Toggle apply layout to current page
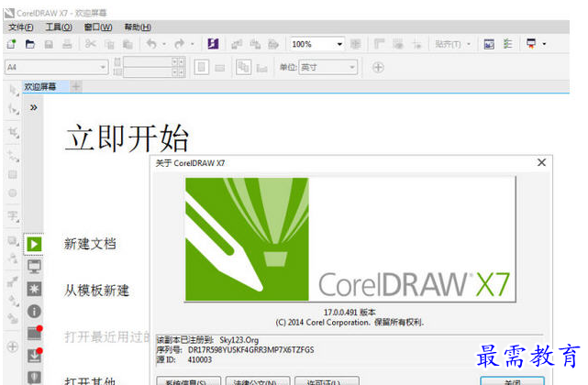The height and width of the screenshot is (385, 588). click(261, 68)
